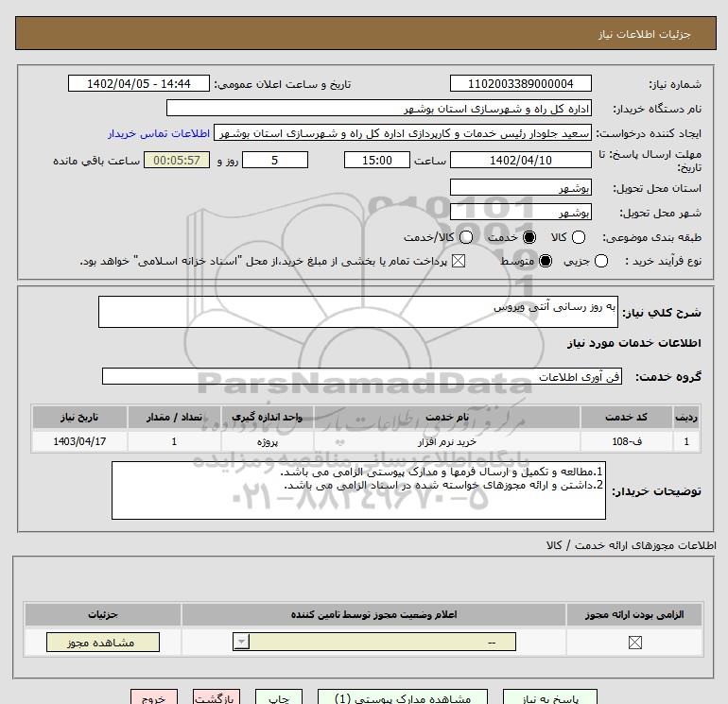Click the پاسخ به نیاز button
Screen dimensions: 728x704
550,697
